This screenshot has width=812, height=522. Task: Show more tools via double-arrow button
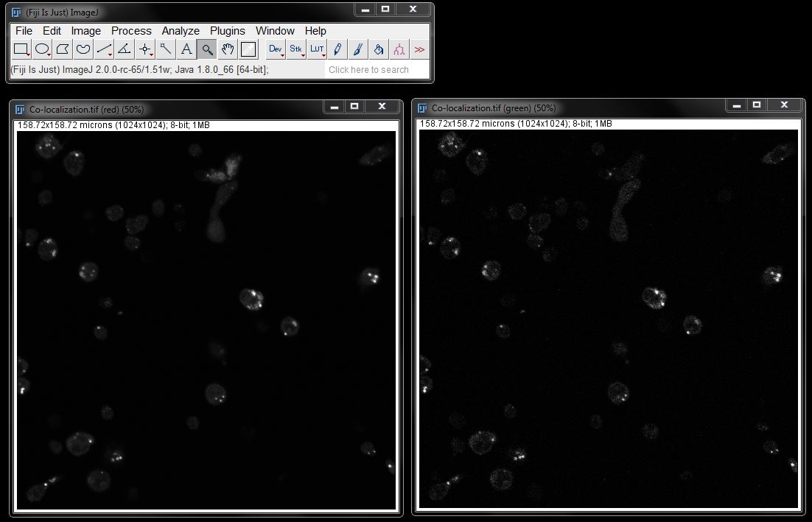click(x=419, y=49)
